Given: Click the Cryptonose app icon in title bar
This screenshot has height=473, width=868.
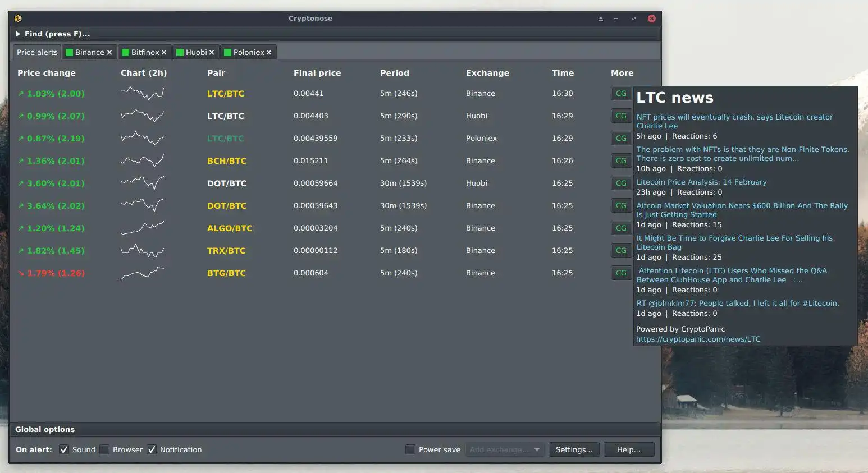Looking at the screenshot, I should (x=18, y=19).
